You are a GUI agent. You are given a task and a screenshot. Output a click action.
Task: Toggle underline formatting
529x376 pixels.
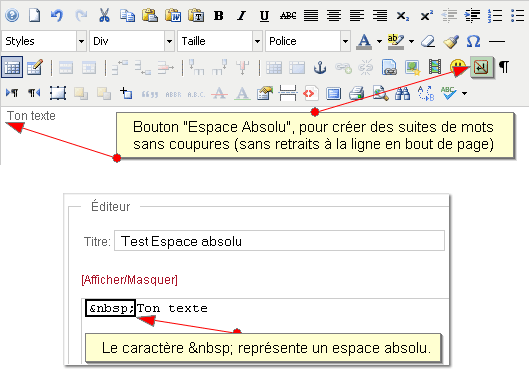(264, 16)
